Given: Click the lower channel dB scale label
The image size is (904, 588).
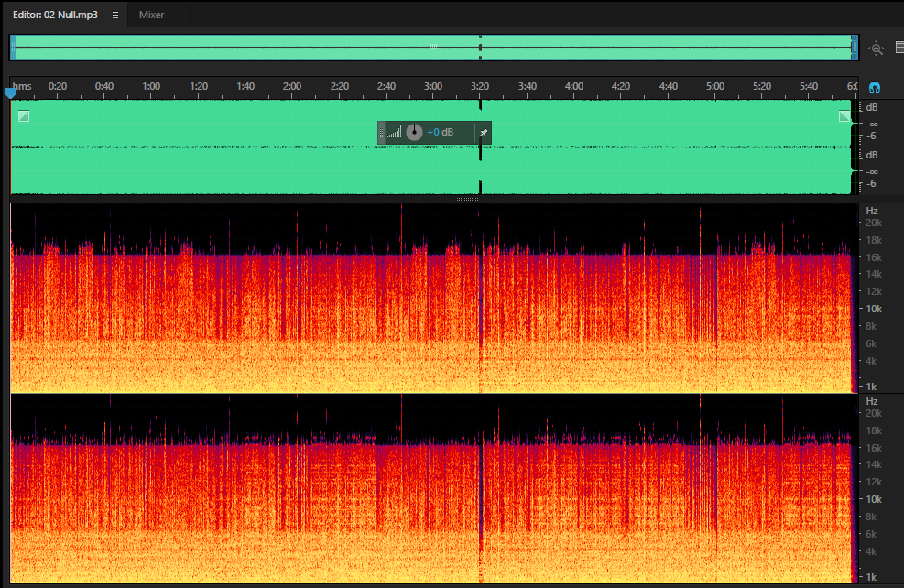Looking at the screenshot, I should coord(872,156).
